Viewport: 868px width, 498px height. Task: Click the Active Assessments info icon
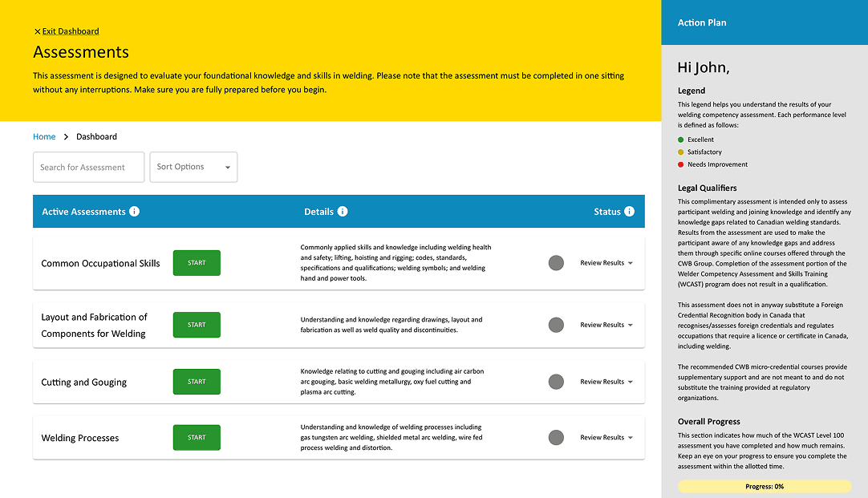135,212
